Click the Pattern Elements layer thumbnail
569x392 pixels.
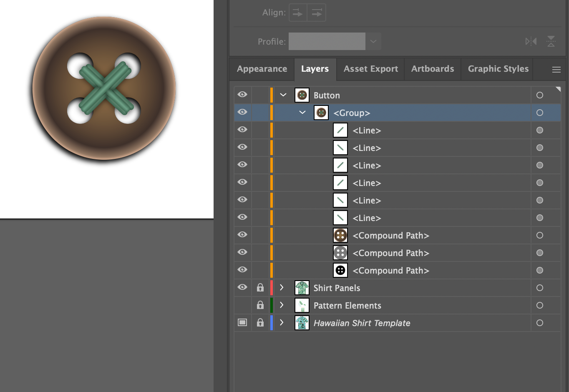point(302,305)
